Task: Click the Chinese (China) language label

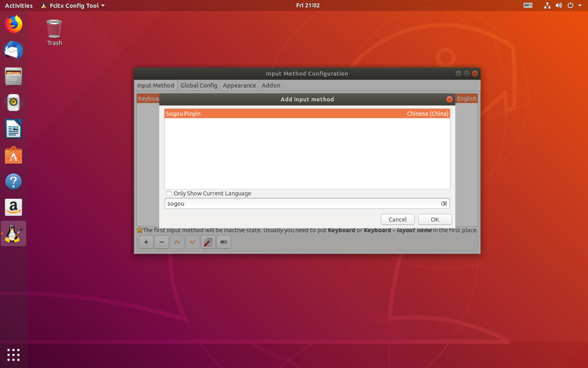Action: tap(428, 114)
